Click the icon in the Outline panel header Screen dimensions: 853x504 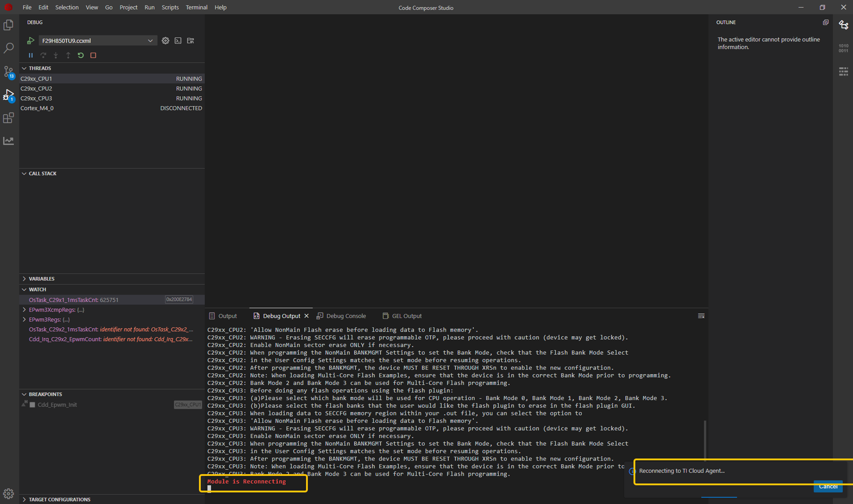tap(826, 22)
